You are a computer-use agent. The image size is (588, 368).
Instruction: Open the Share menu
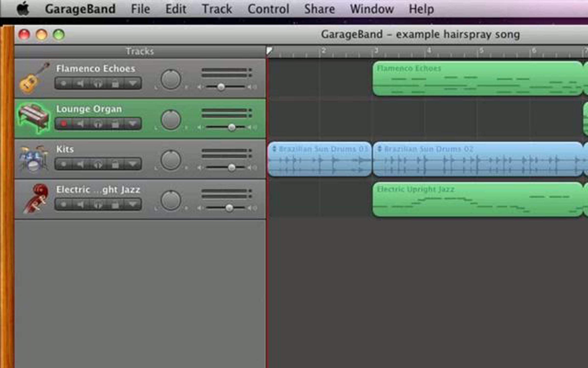(x=319, y=9)
